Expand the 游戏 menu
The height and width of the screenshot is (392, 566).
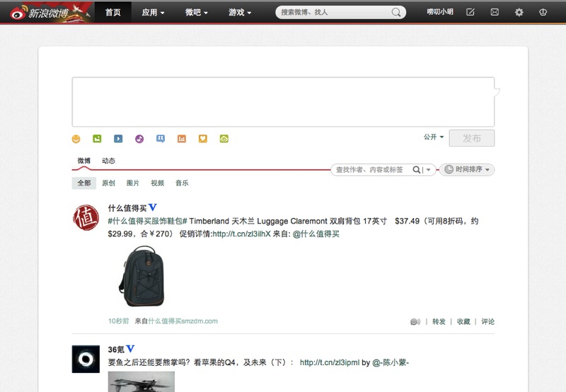pos(240,13)
